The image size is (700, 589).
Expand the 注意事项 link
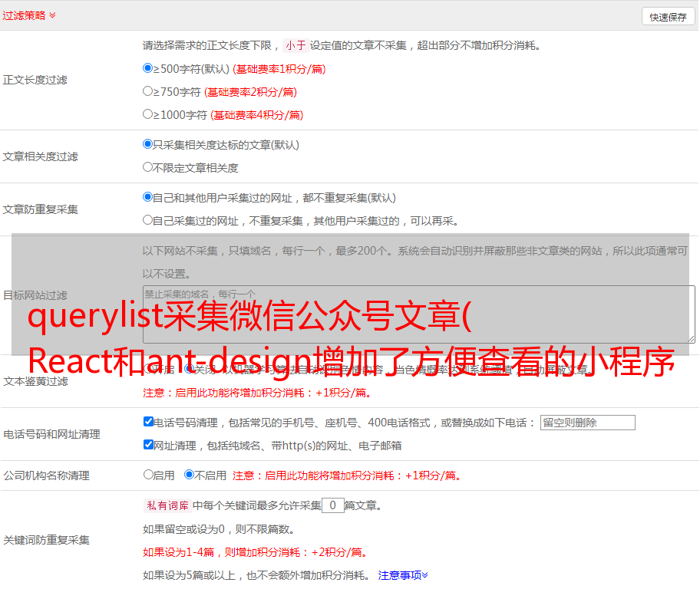[403, 575]
